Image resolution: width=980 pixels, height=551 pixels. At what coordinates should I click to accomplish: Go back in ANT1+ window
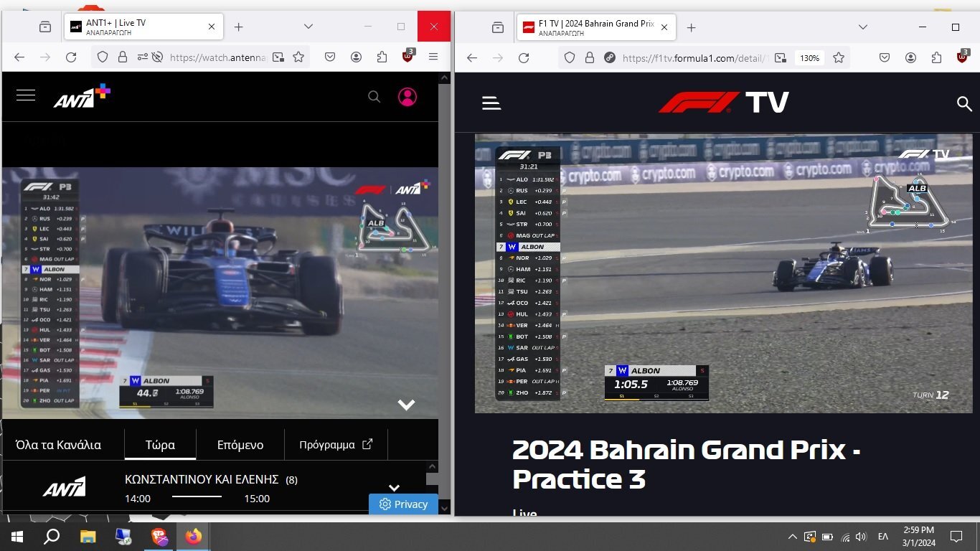coord(19,57)
